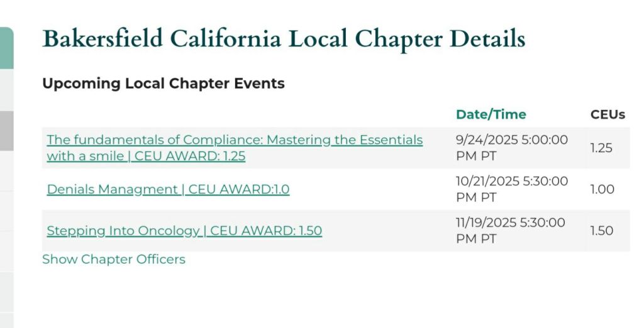Click the 1.50 CEUs value
This screenshot has width=644, height=328.
pyautogui.click(x=601, y=231)
